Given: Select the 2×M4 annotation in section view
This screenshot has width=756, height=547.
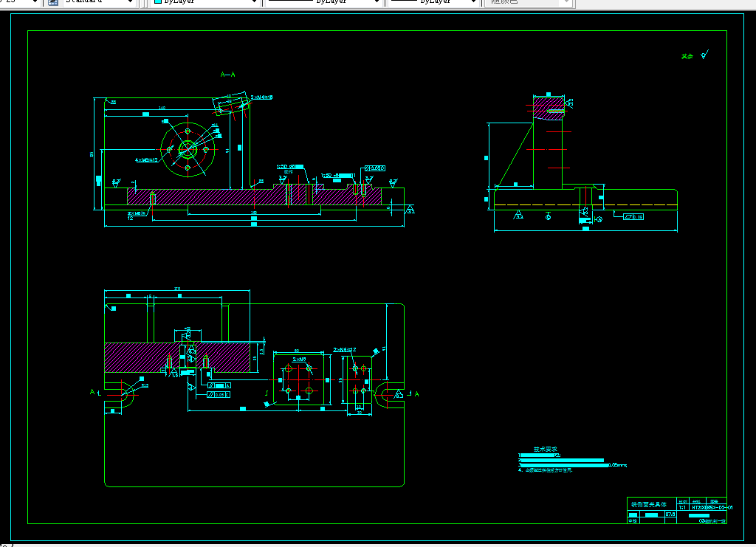Looking at the screenshot, I should coord(261,97).
